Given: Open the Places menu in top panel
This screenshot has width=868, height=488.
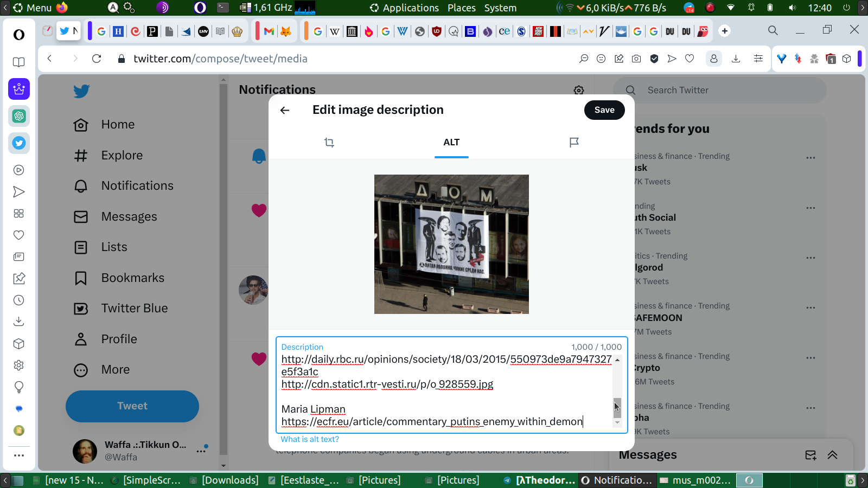Looking at the screenshot, I should coord(462,8).
